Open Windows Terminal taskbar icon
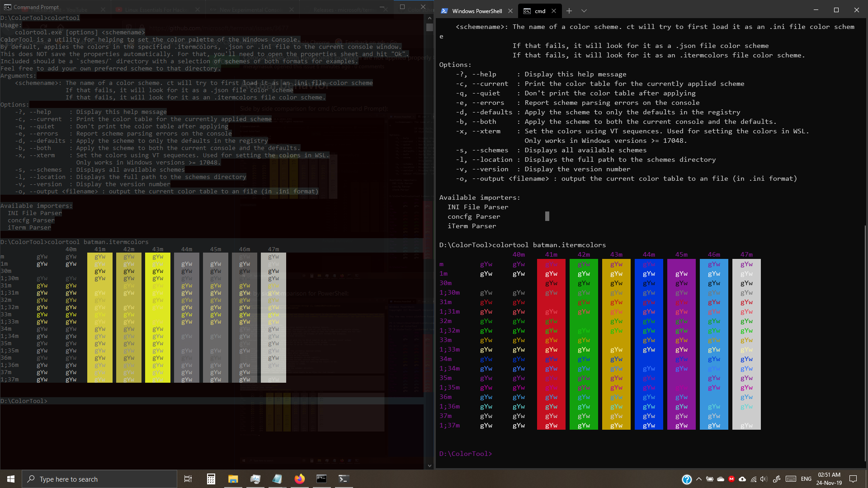 [343, 479]
